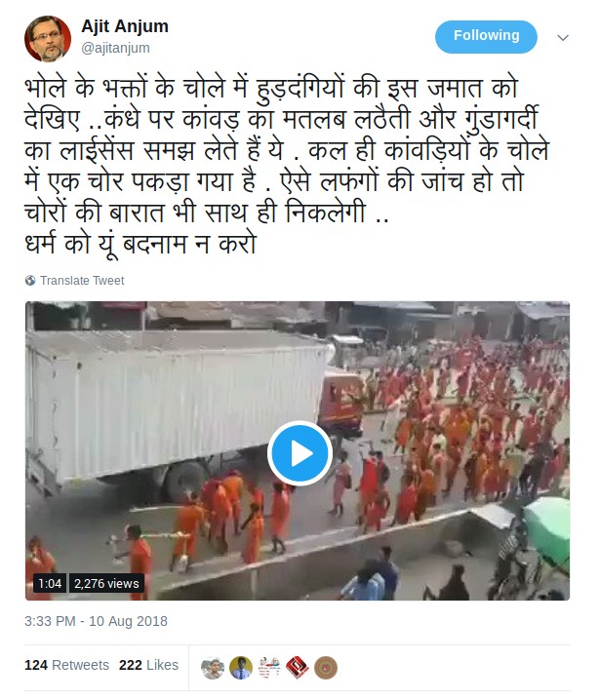Click the Ajit Anjum display name
The width and height of the screenshot is (600, 700).
click(x=125, y=26)
